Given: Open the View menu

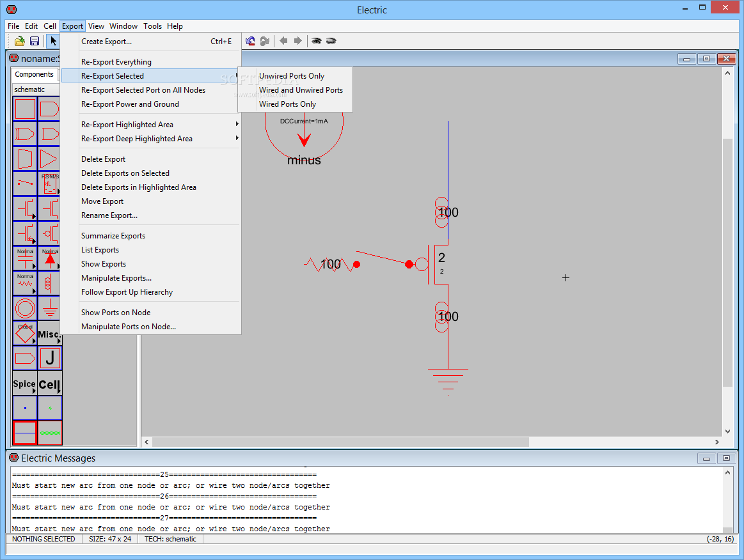Looking at the screenshot, I should click(96, 26).
